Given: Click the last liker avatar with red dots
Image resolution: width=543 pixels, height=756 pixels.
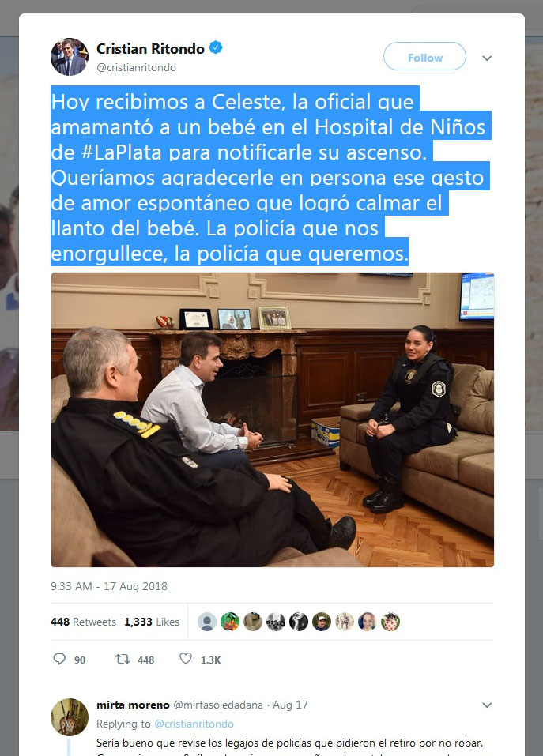Looking at the screenshot, I should (x=390, y=622).
